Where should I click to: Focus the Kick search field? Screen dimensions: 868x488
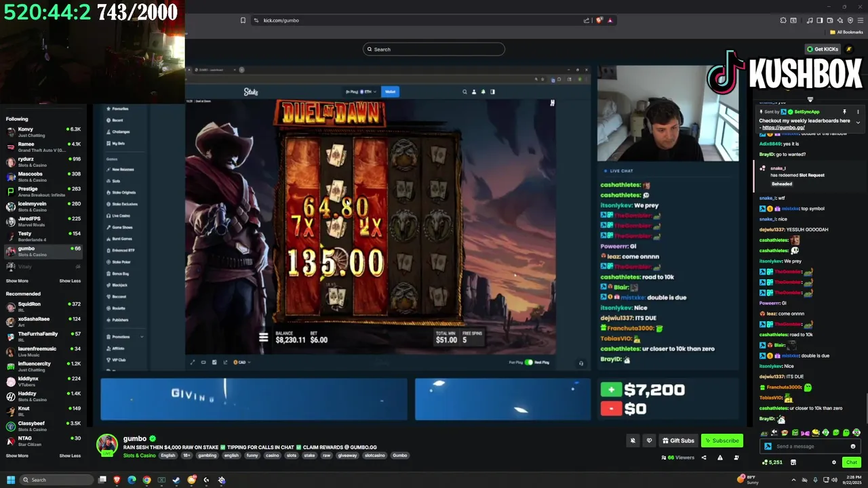coord(434,49)
